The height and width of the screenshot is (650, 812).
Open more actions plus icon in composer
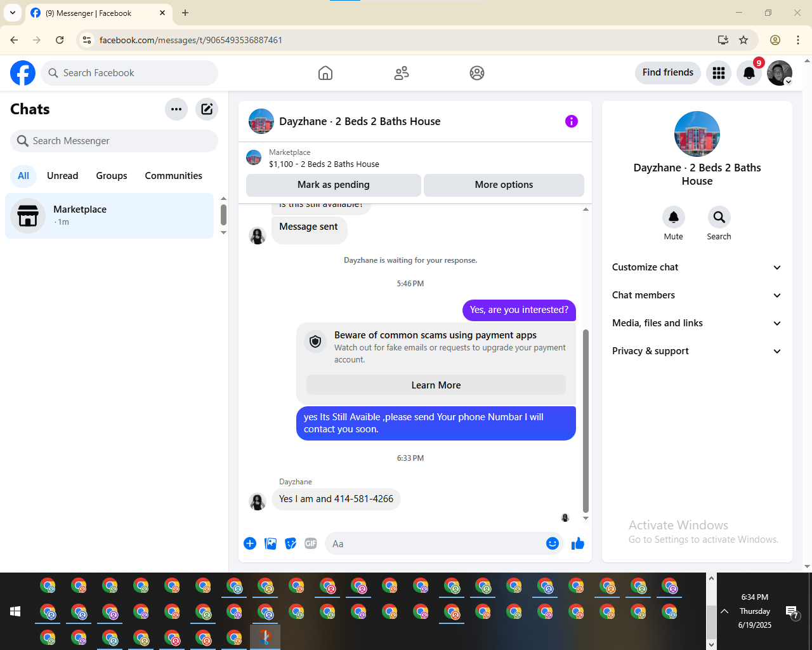click(250, 543)
